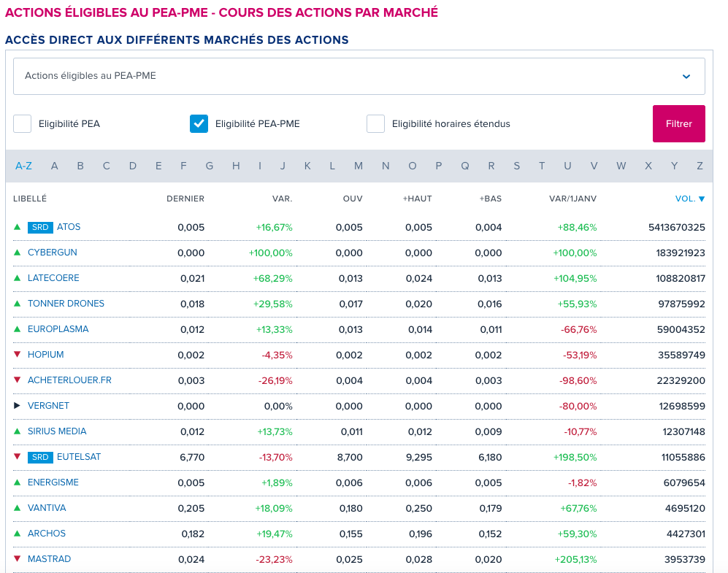Click the black right arrow next to VERGNET
Image resolution: width=728 pixels, height=573 pixels.
18,406
